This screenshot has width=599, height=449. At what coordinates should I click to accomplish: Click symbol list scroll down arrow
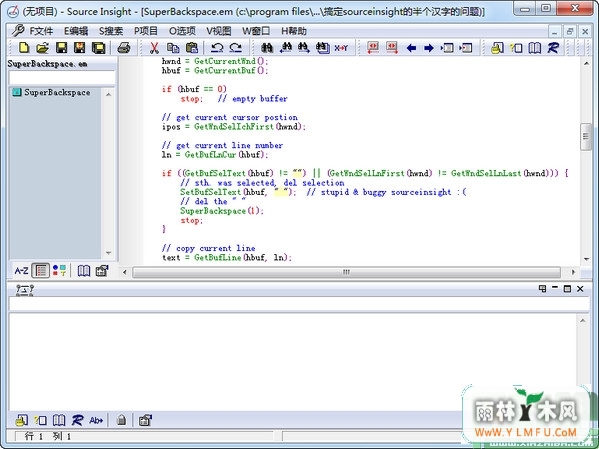point(108,253)
